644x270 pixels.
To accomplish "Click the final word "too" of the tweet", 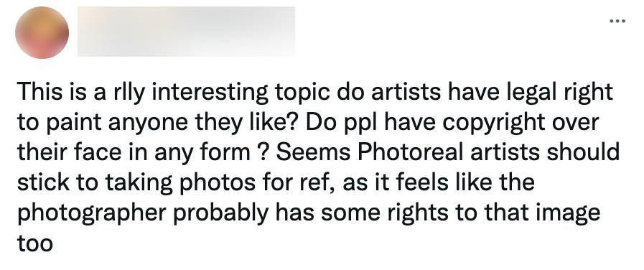I will click(35, 243).
